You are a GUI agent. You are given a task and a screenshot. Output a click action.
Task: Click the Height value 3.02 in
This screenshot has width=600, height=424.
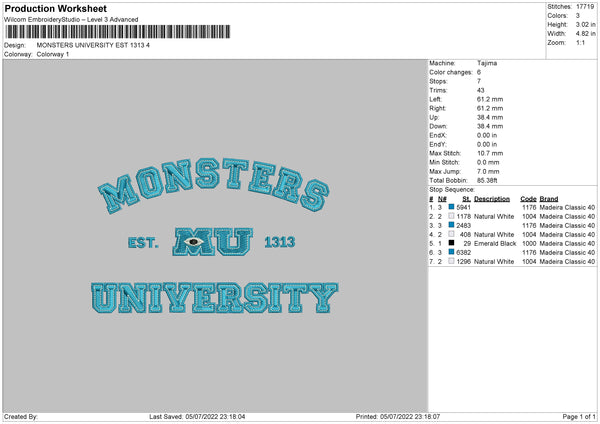click(x=586, y=24)
